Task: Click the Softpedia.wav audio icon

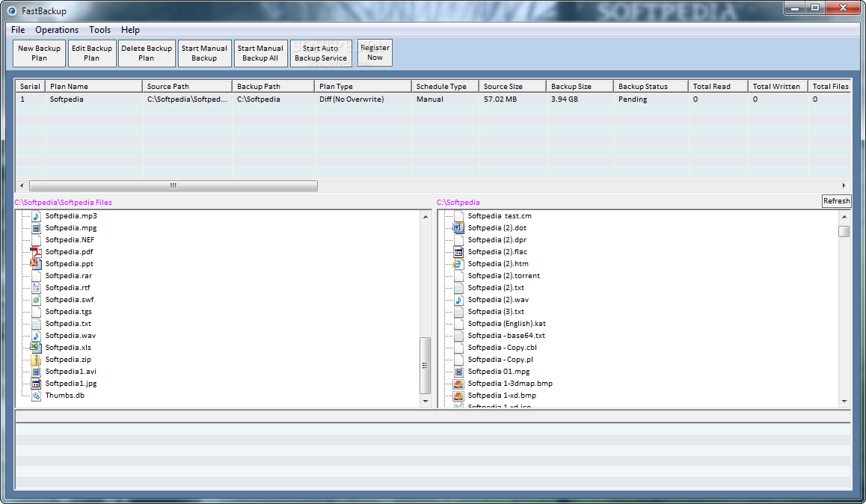Action: pyautogui.click(x=36, y=336)
